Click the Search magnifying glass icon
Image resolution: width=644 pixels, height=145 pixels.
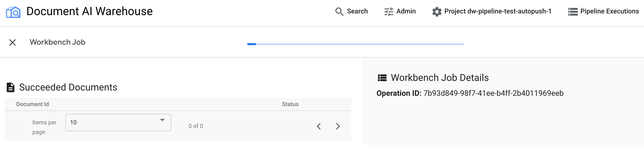pyautogui.click(x=339, y=12)
